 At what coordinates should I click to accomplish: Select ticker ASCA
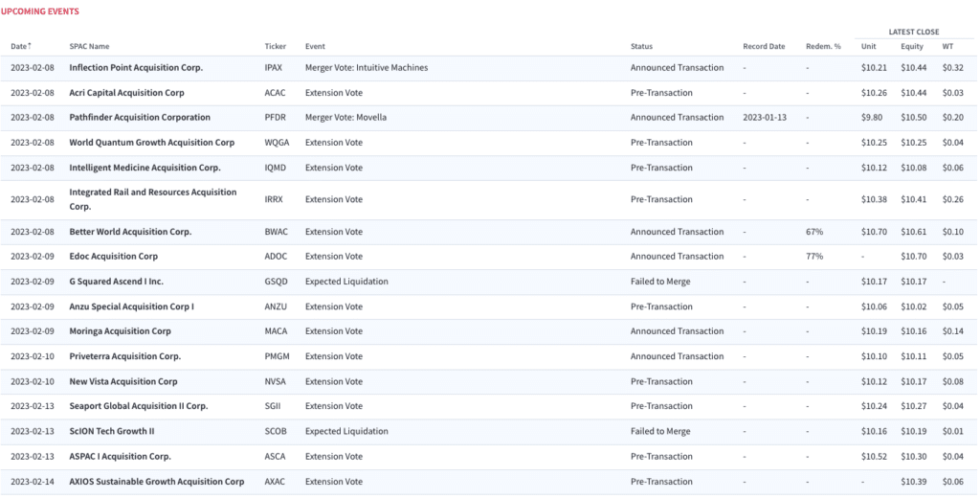tap(275, 457)
